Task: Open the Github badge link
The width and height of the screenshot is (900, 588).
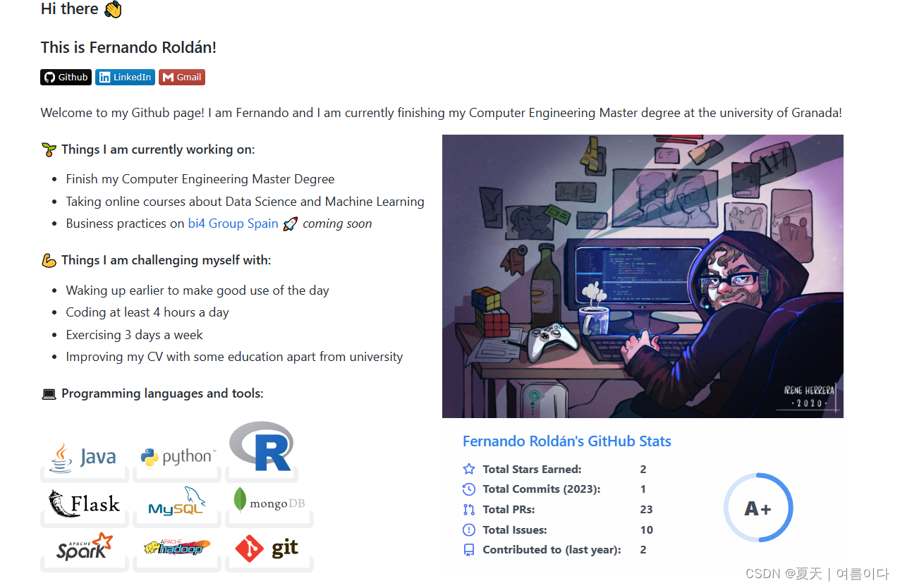Action: (x=66, y=78)
